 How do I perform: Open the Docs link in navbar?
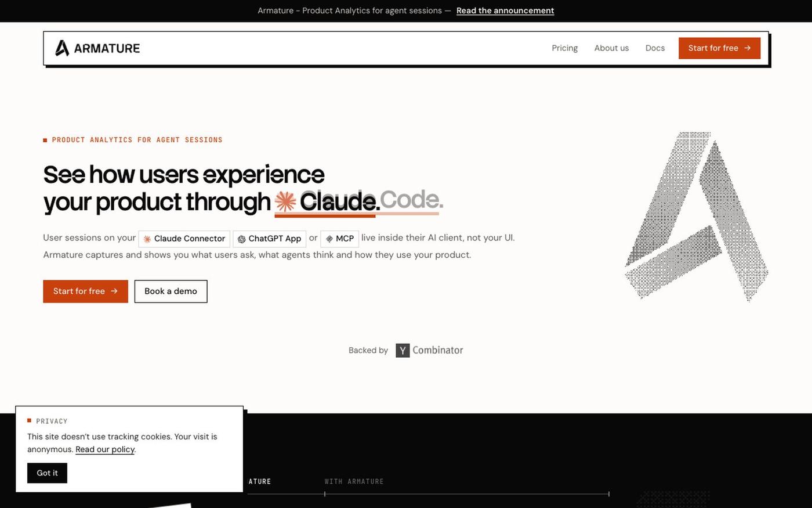655,48
